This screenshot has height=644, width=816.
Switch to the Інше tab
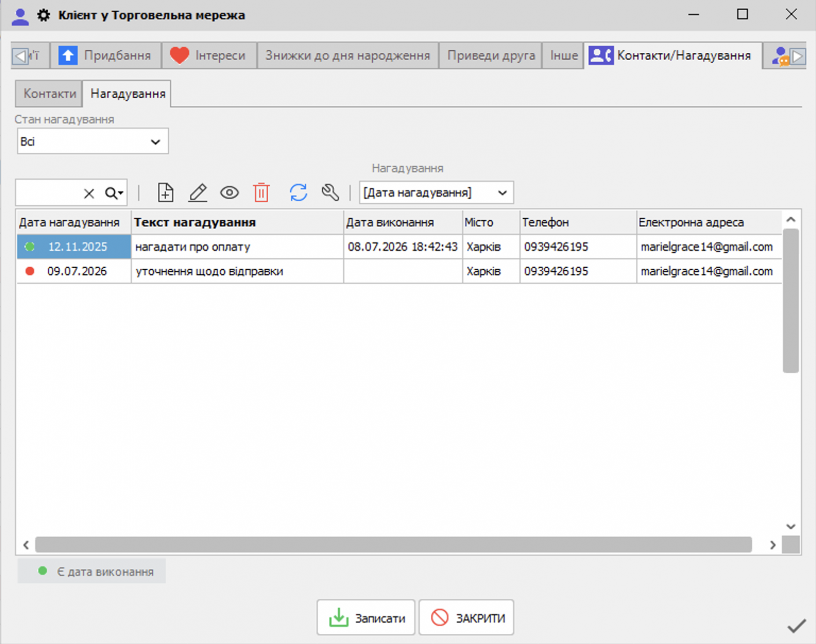point(563,55)
